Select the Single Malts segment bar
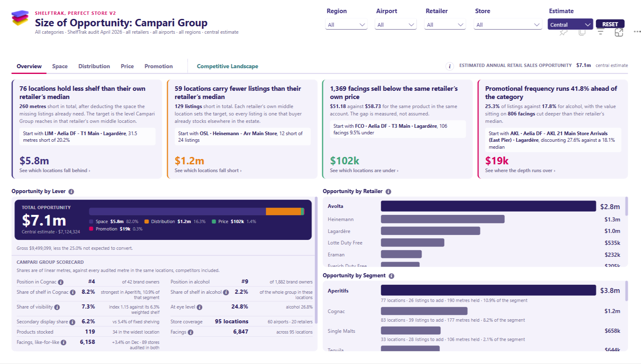 click(410, 331)
